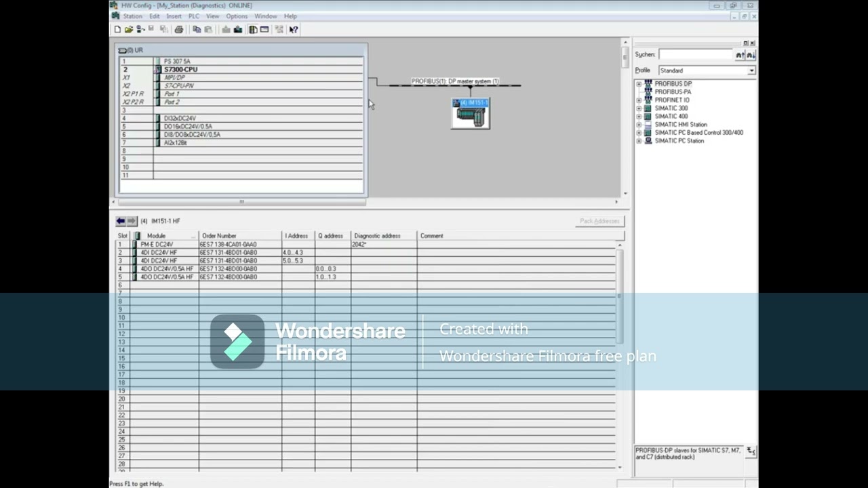The height and width of the screenshot is (488, 868).
Task: Click order number 6ES7 138-4CA01-0AA0 cell
Action: coord(240,245)
